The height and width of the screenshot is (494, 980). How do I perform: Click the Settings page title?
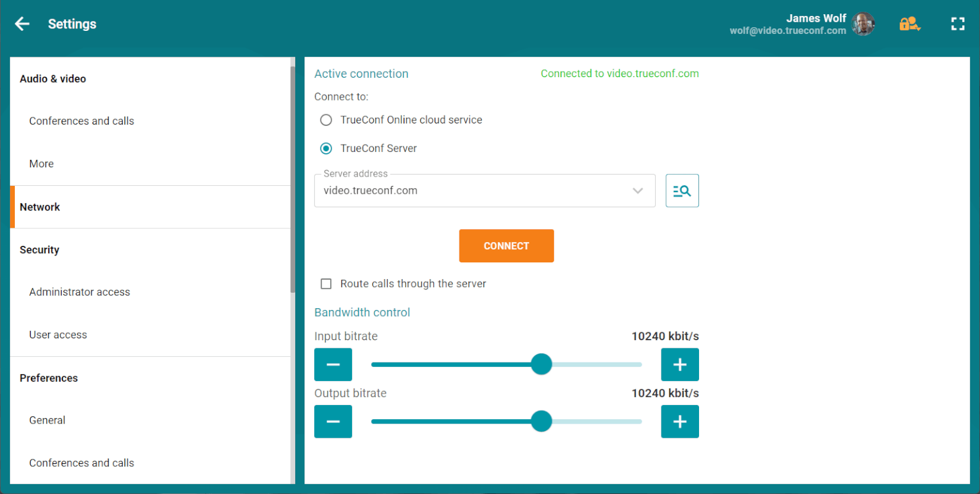click(x=72, y=24)
